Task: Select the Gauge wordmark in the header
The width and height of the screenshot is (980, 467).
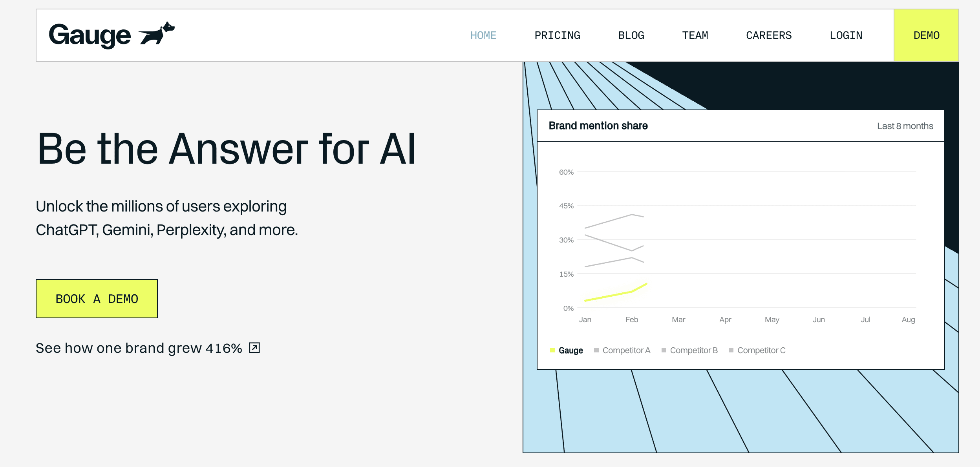Action: pyautogui.click(x=90, y=34)
